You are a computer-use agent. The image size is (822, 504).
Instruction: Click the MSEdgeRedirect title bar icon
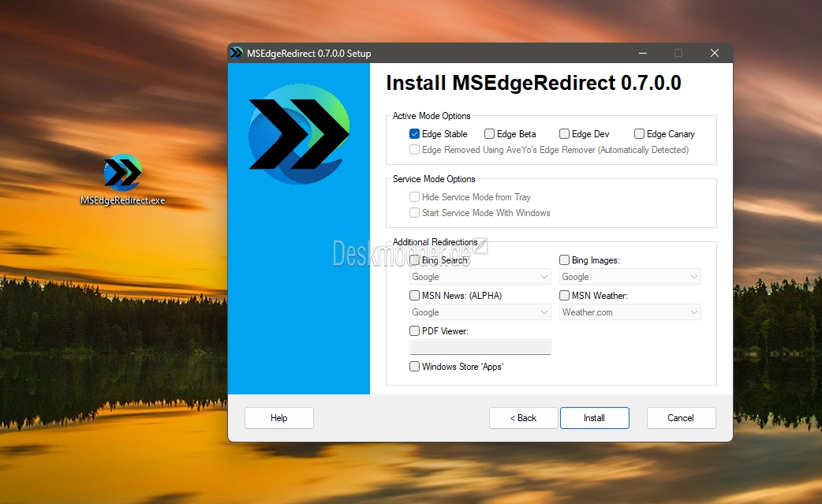237,53
